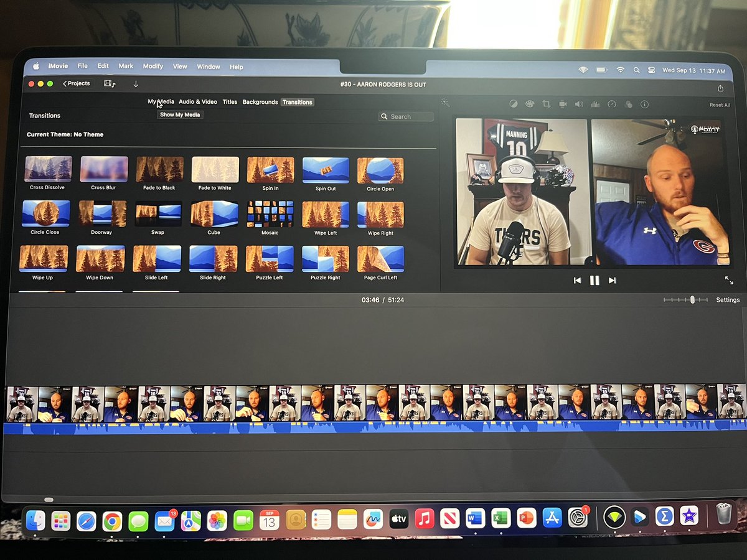
Task: Open Noise Reduction and Equalizer tool
Action: (595, 105)
